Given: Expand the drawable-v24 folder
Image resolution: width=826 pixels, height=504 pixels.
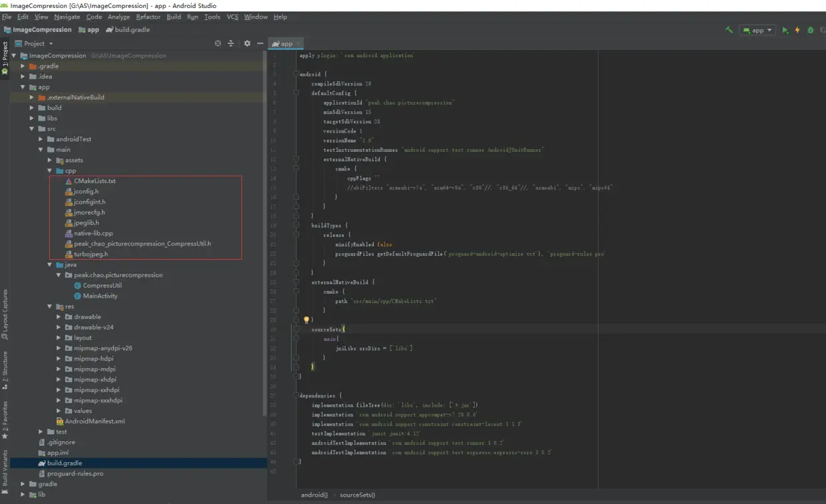Looking at the screenshot, I should coord(59,327).
